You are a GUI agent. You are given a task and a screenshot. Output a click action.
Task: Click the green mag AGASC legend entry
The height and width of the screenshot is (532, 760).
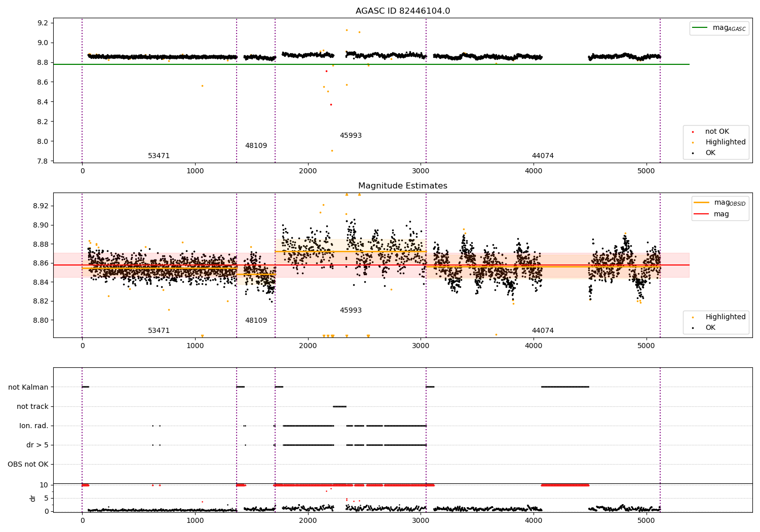[x=719, y=28]
